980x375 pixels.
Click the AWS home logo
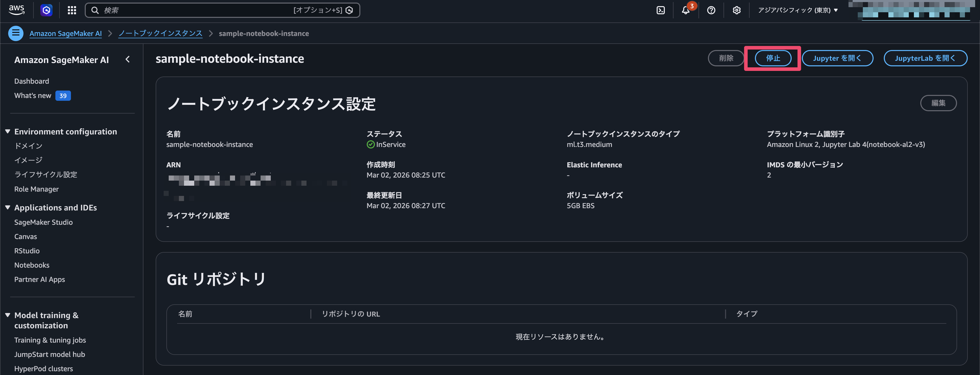(16, 10)
